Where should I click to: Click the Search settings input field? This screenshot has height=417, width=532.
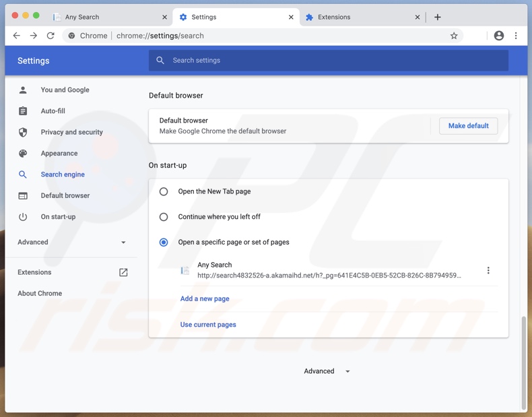(x=329, y=61)
